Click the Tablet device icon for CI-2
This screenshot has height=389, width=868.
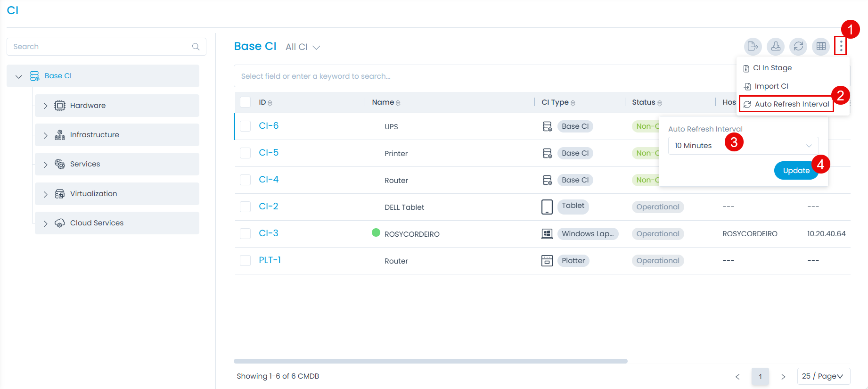pos(547,207)
